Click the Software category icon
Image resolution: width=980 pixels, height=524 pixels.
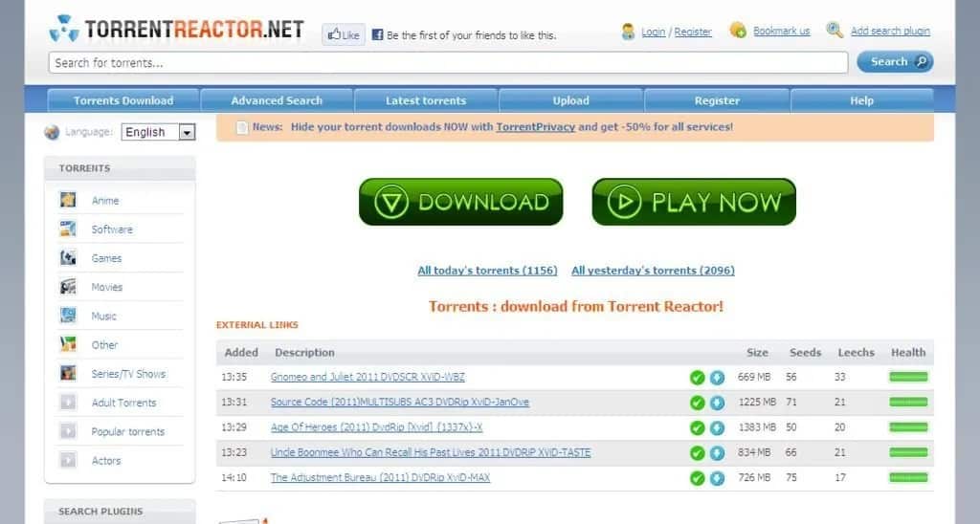point(68,229)
